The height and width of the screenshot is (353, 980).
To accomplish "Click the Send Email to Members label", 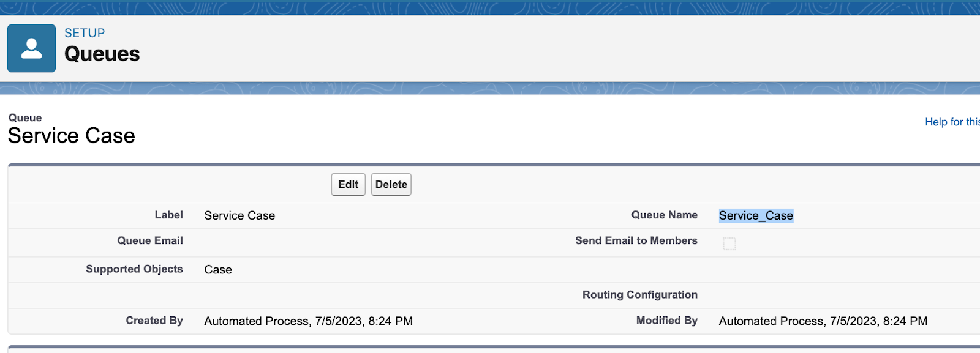I will 636,241.
